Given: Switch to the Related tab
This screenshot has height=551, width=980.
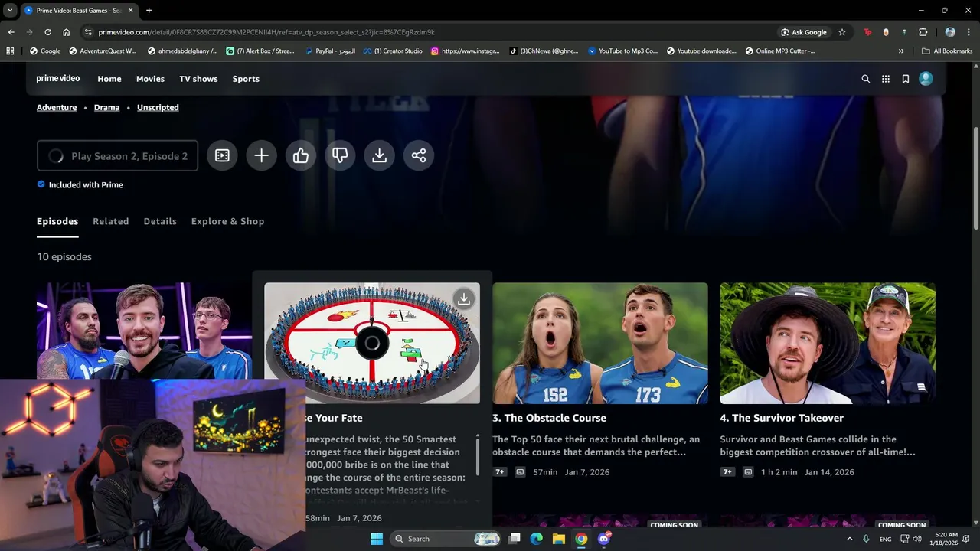Looking at the screenshot, I should pyautogui.click(x=111, y=221).
